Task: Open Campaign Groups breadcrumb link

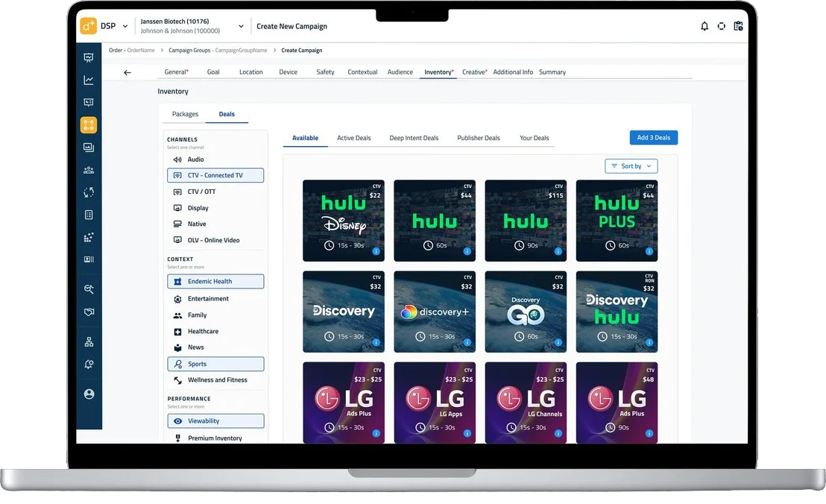Action: [x=218, y=51]
